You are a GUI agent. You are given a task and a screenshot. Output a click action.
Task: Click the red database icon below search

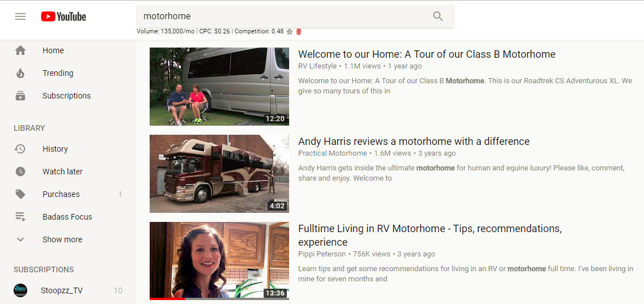299,32
